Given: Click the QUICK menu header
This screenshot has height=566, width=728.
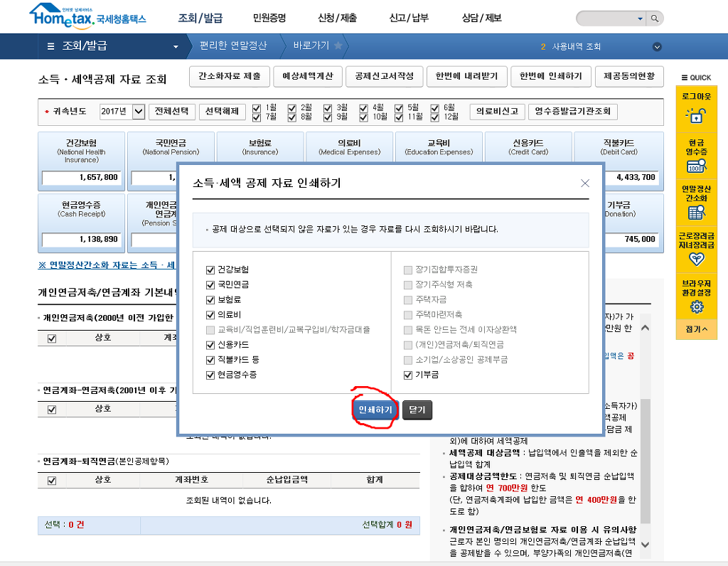Looking at the screenshot, I should click(x=696, y=78).
